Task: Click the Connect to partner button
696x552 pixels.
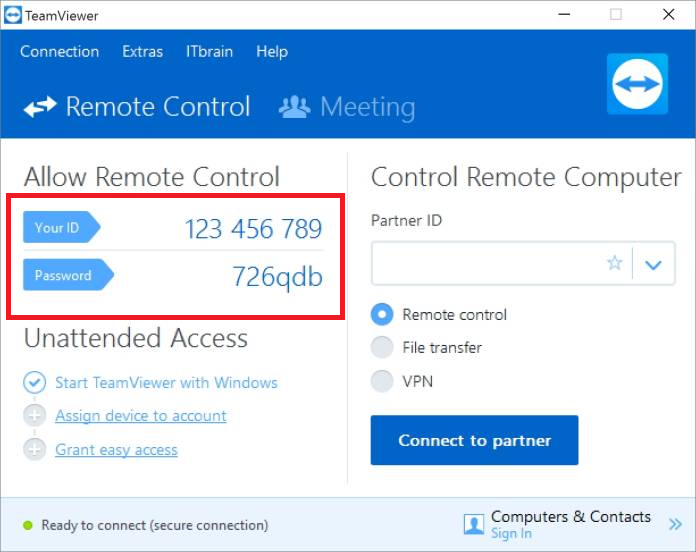Action: [475, 440]
